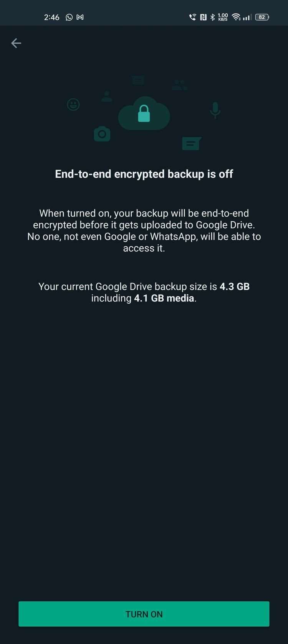Tap the group contacts icon
This screenshot has width=288, height=644.
click(x=180, y=85)
